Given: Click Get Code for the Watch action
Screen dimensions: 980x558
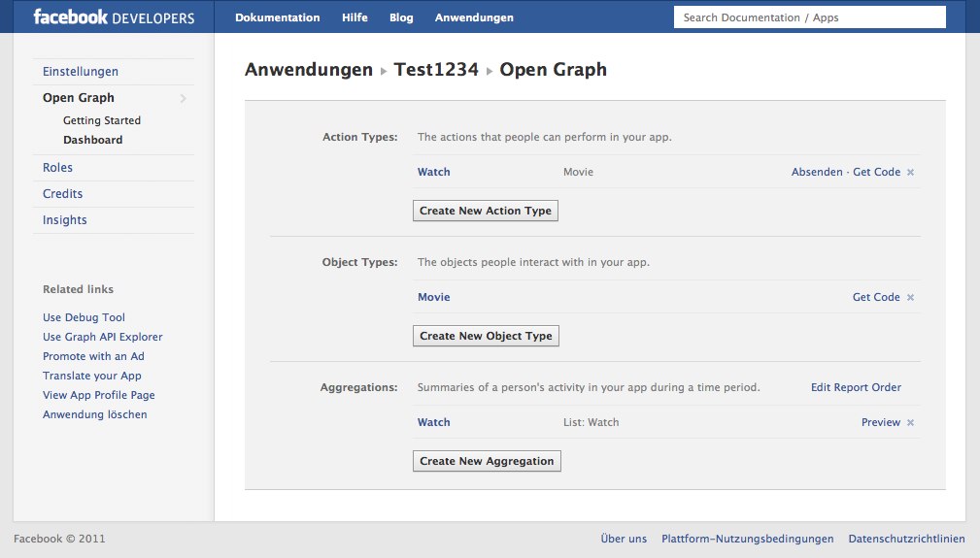Looking at the screenshot, I should coord(876,172).
